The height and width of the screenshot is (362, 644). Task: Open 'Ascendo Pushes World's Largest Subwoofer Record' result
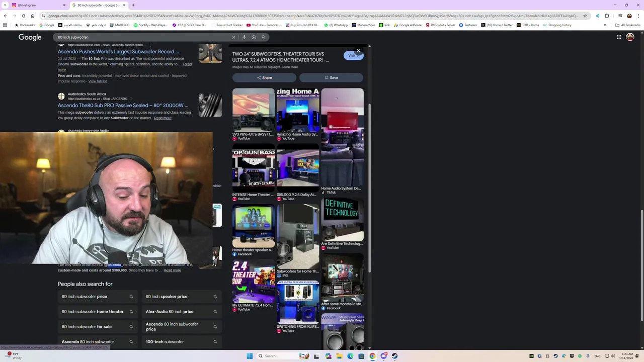(x=118, y=52)
